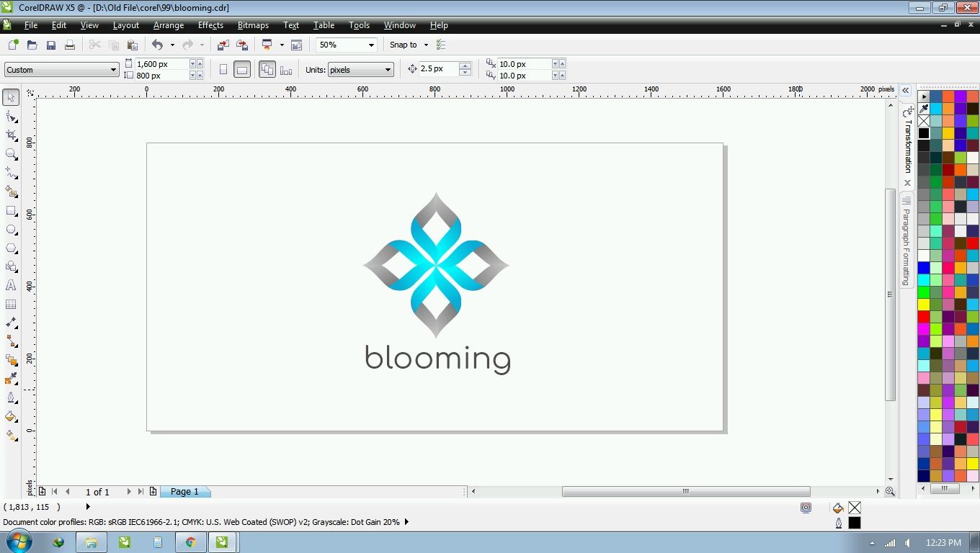Image resolution: width=980 pixels, height=553 pixels.
Task: Increase nudge offset with up spinner
Action: 465,66
